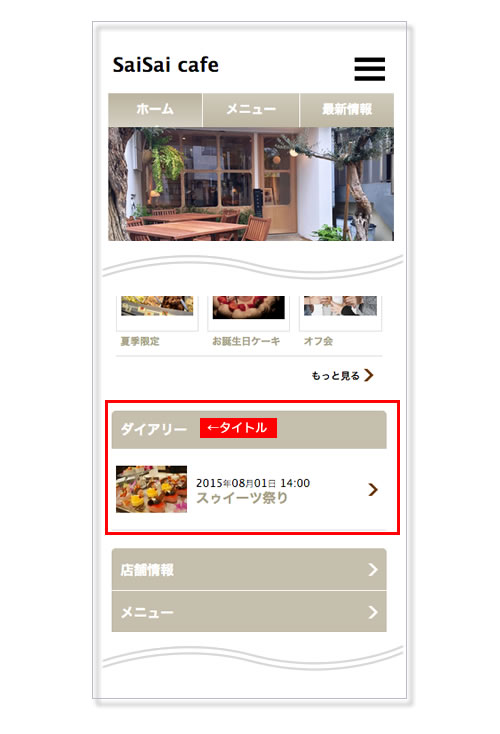Click the chevron next to もっと見る
This screenshot has height=734, width=500.
coord(369,375)
